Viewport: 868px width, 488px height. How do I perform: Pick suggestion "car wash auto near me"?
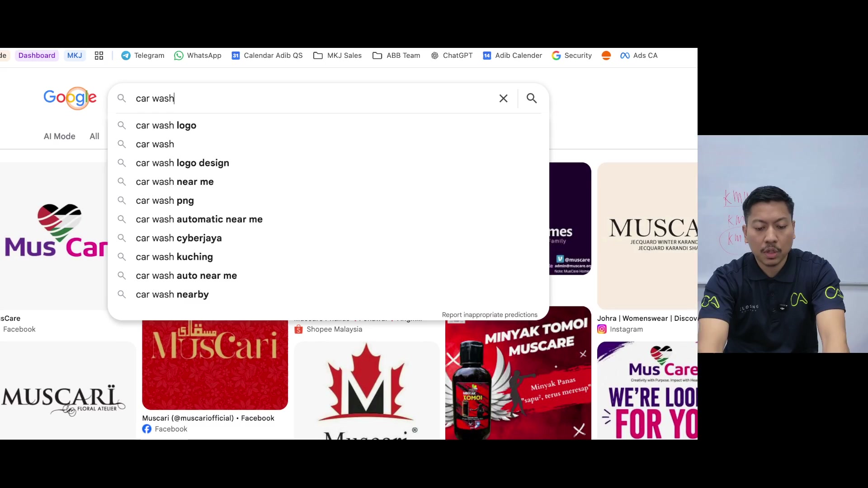pyautogui.click(x=328, y=276)
